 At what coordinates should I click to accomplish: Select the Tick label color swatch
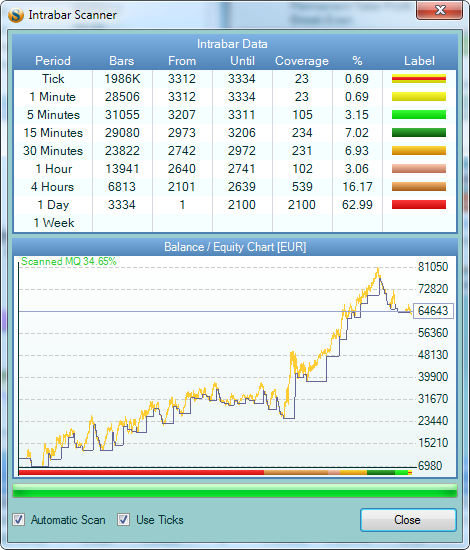(x=419, y=79)
